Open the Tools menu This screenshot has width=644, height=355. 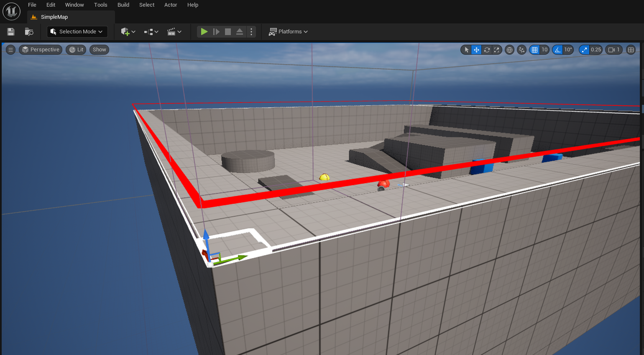[100, 5]
